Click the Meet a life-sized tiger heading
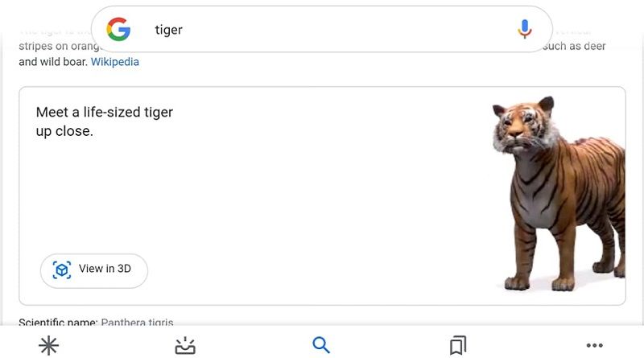The image size is (644, 358). (105, 121)
